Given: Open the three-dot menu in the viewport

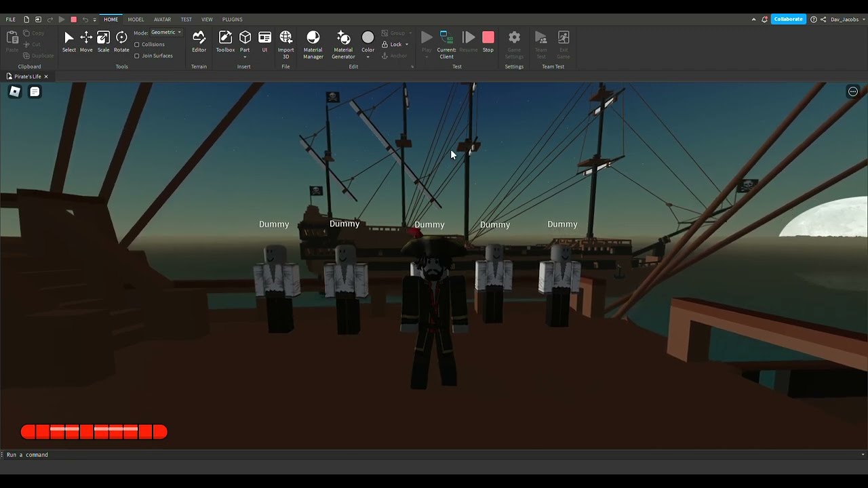Looking at the screenshot, I should coord(853,91).
